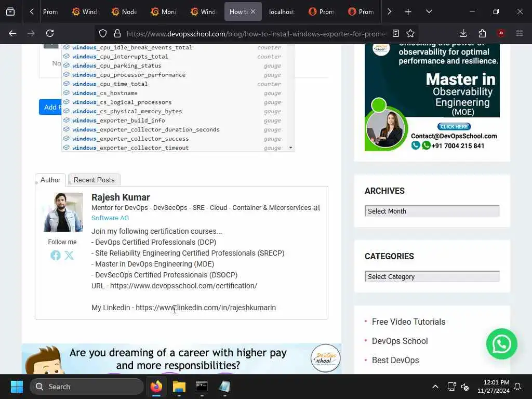Open Firefox from the taskbar
Screen dimensions: 532x399
pos(156,387)
